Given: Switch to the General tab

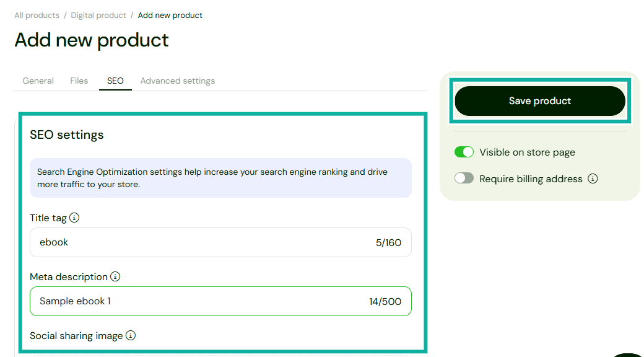Looking at the screenshot, I should click(x=38, y=81).
